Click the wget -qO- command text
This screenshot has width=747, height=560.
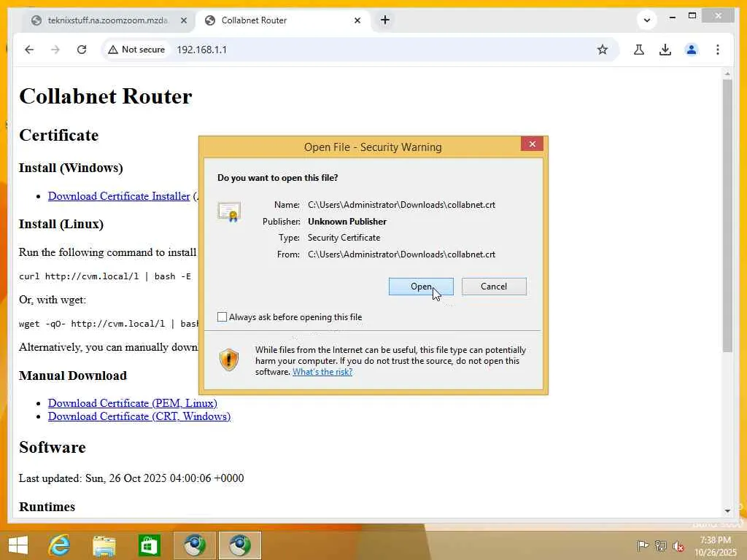[109, 324]
